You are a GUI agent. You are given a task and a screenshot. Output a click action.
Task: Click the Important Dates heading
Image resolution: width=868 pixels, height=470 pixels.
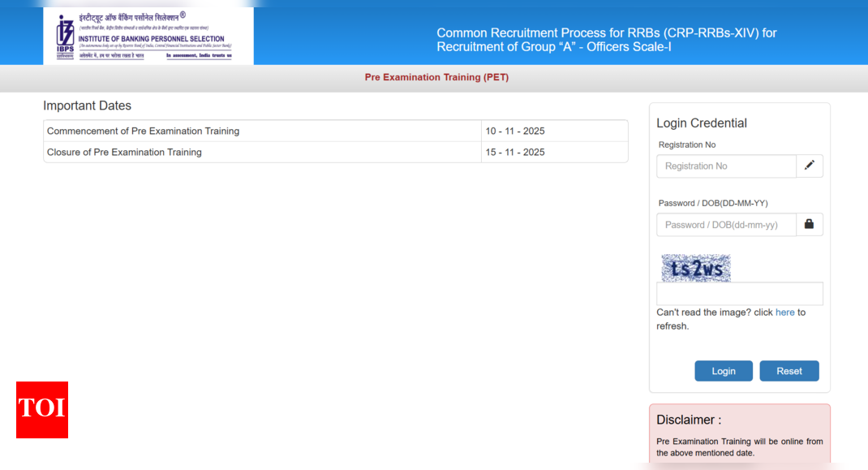[87, 106]
